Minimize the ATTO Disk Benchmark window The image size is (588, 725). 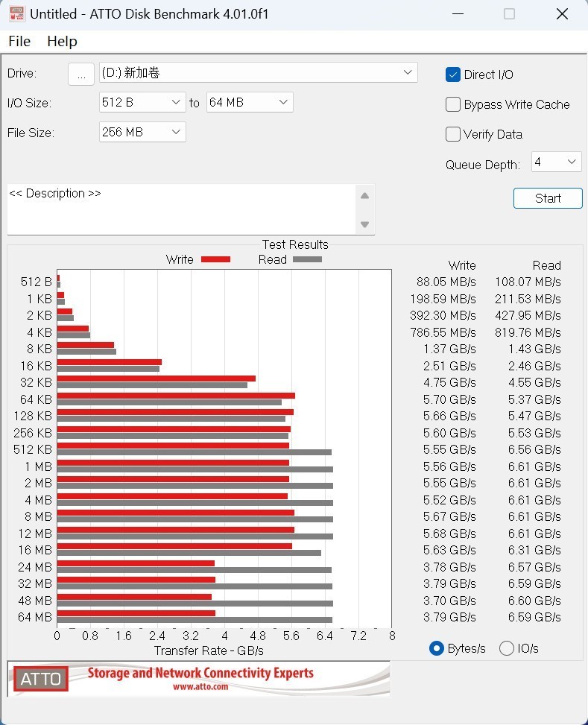(456, 14)
